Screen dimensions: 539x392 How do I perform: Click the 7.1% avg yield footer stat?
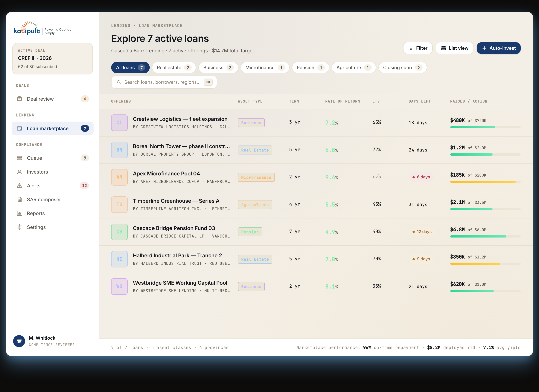click(502, 348)
